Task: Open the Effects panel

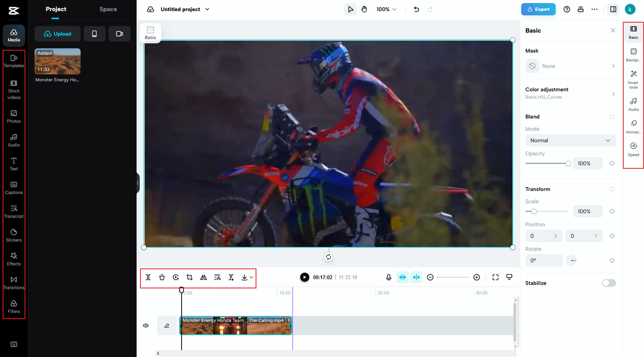Action: [x=14, y=259]
